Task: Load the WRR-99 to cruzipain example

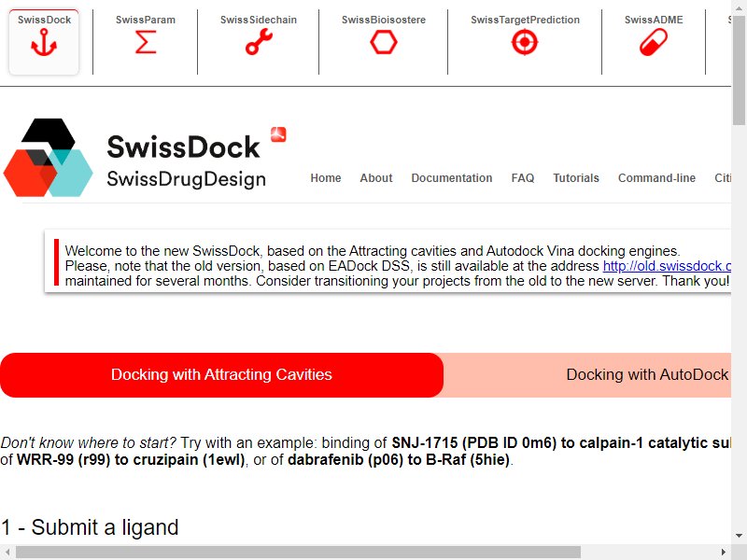Action: (131, 460)
